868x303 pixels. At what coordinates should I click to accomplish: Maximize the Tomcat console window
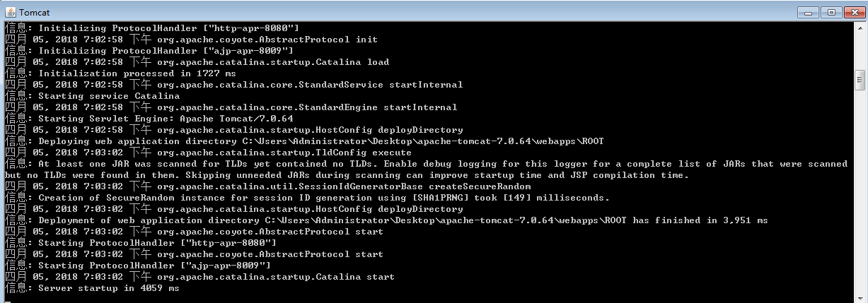pos(831,11)
